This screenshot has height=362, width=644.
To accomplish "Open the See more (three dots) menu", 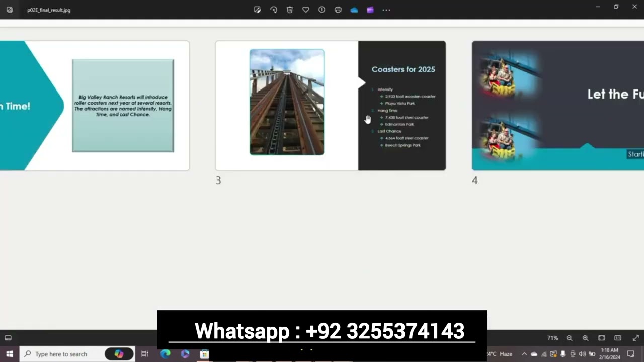I will click(x=386, y=10).
